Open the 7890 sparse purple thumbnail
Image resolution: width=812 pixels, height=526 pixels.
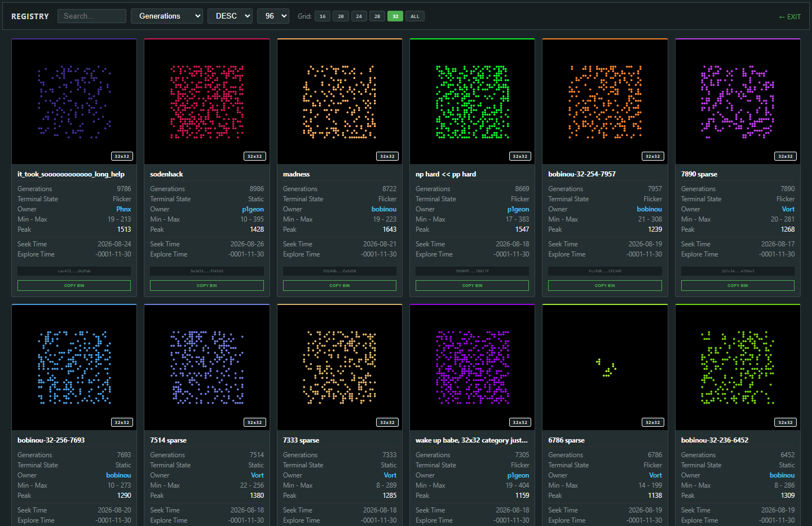click(x=738, y=101)
